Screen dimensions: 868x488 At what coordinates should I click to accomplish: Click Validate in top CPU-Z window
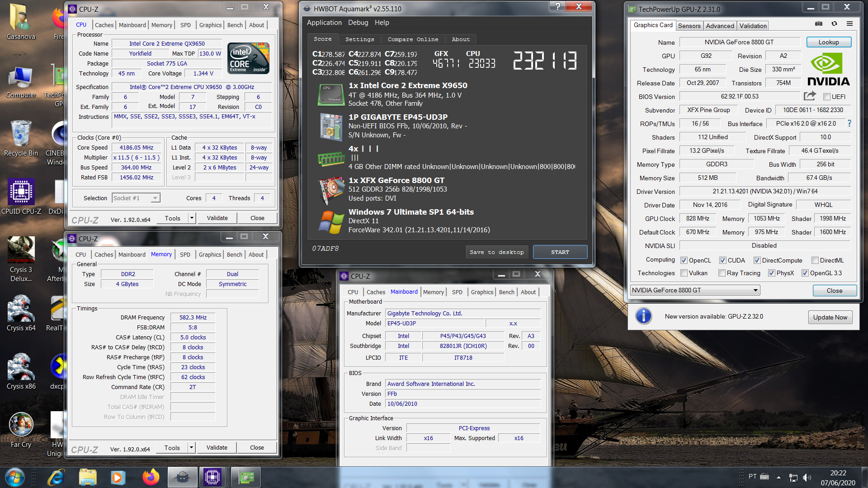217,218
